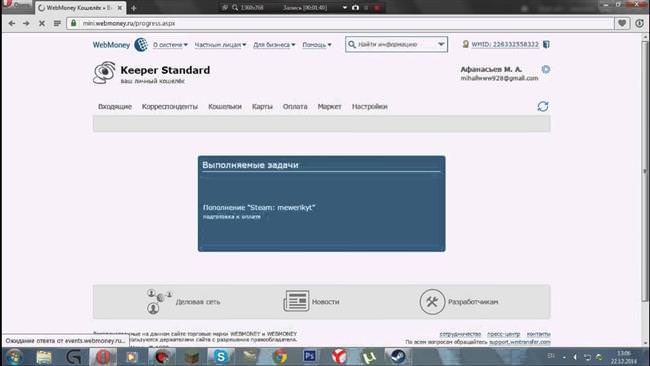Open the support.wmtransfer.com link
The image size is (650, 366).
(x=520, y=342)
